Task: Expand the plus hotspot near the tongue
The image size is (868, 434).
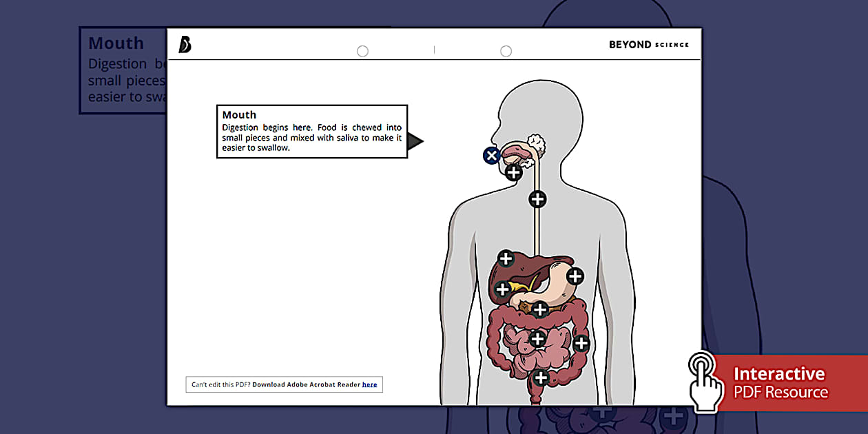Action: coord(513,172)
